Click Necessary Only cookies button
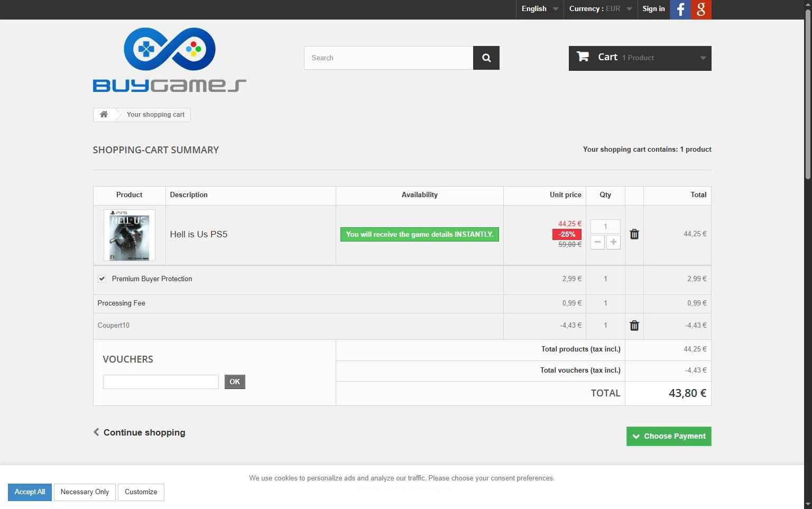The height and width of the screenshot is (509, 812). pos(85,492)
